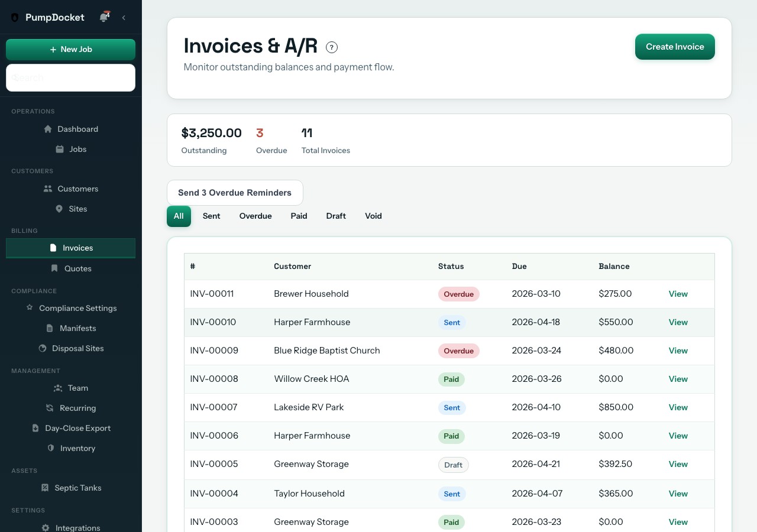Collapse the sidebar with the chevron
The width and height of the screenshot is (757, 532).
[124, 17]
